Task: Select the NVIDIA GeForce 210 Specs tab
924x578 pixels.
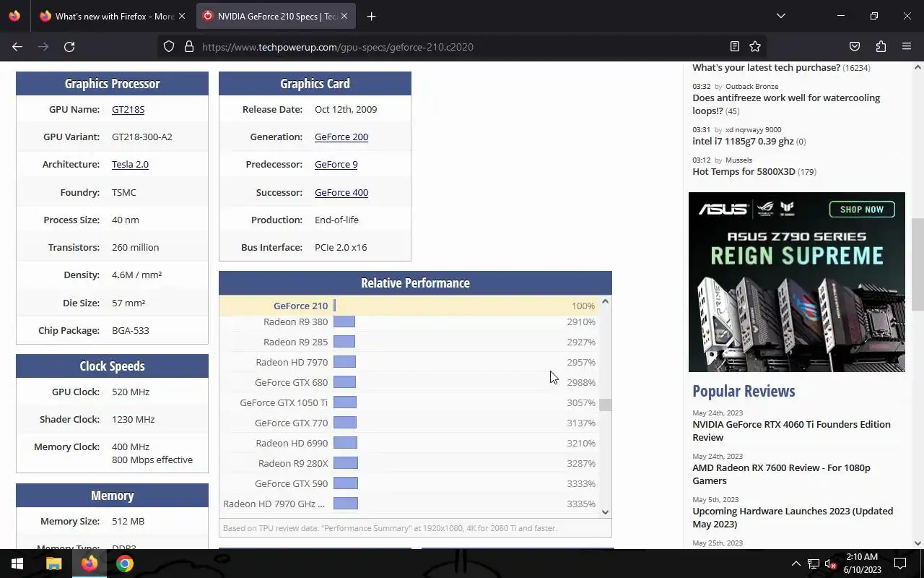Action: pos(276,16)
